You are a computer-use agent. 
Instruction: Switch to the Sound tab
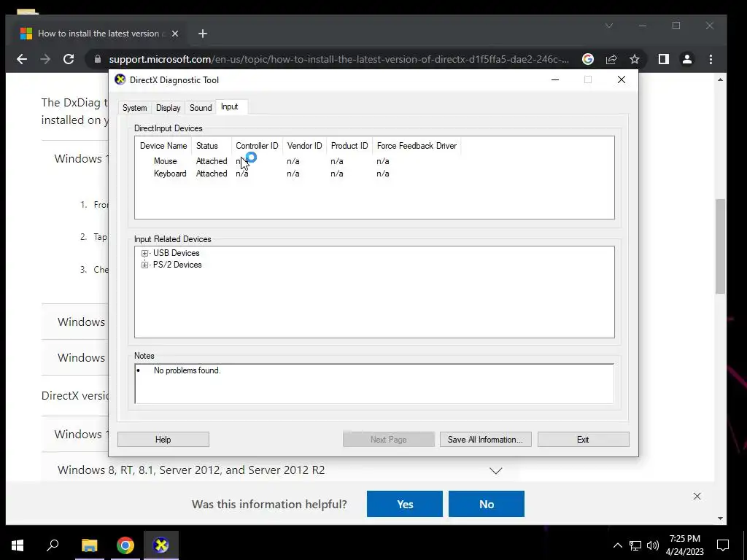pos(201,108)
